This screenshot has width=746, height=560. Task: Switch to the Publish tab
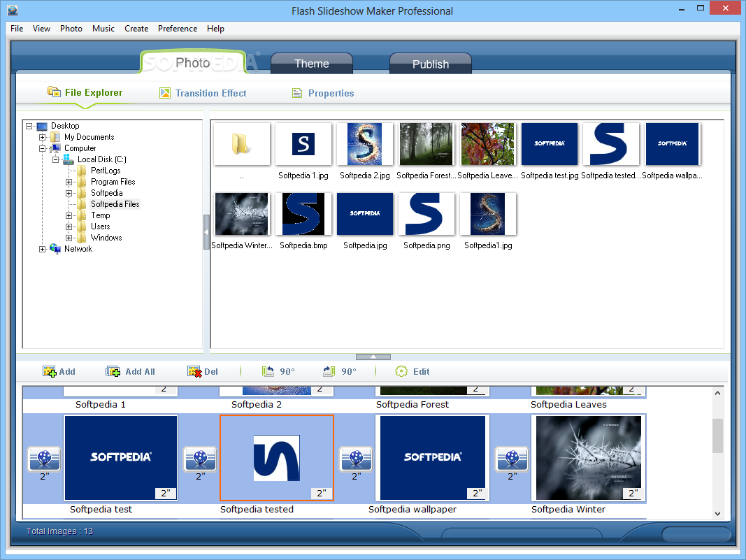pyautogui.click(x=431, y=64)
